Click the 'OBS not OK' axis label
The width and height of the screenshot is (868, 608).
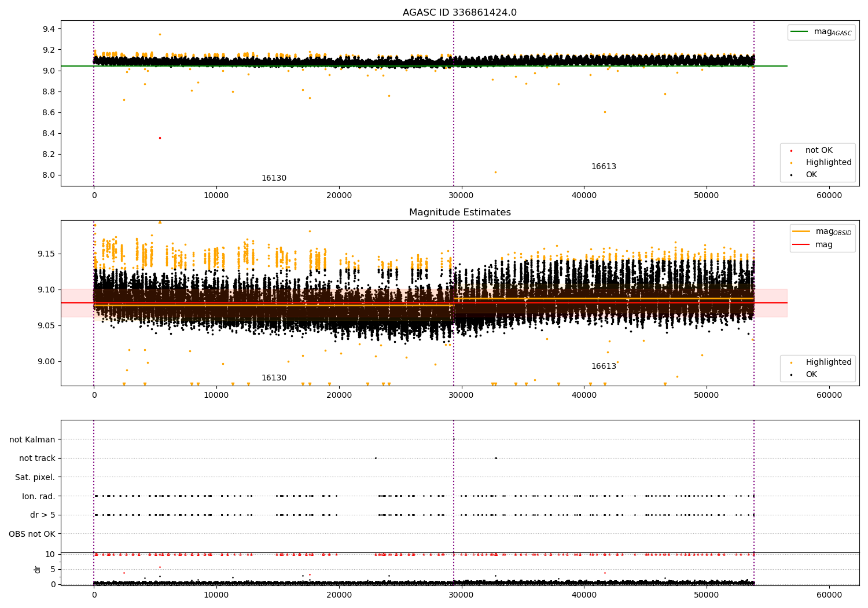coord(32,534)
